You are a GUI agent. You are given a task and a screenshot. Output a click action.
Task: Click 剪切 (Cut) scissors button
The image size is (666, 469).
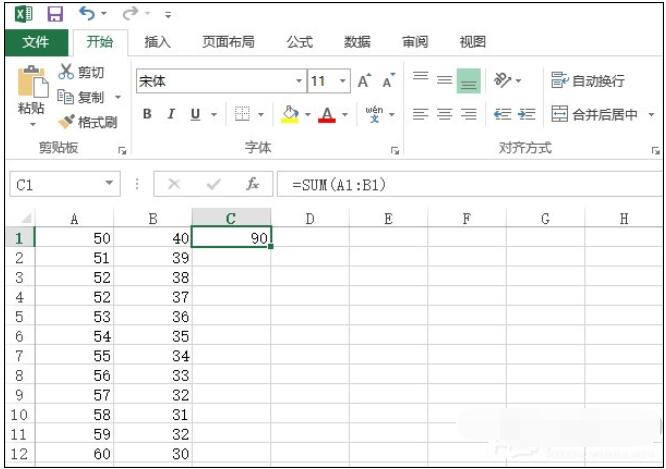[81, 72]
